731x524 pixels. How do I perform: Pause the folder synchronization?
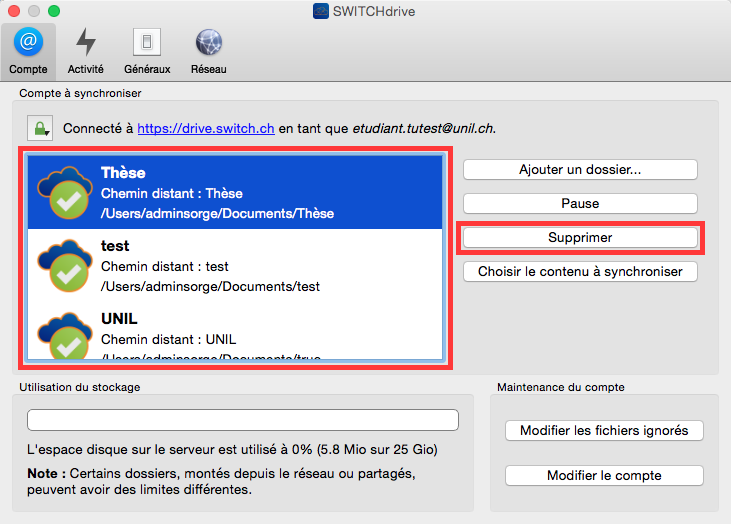tap(580, 204)
